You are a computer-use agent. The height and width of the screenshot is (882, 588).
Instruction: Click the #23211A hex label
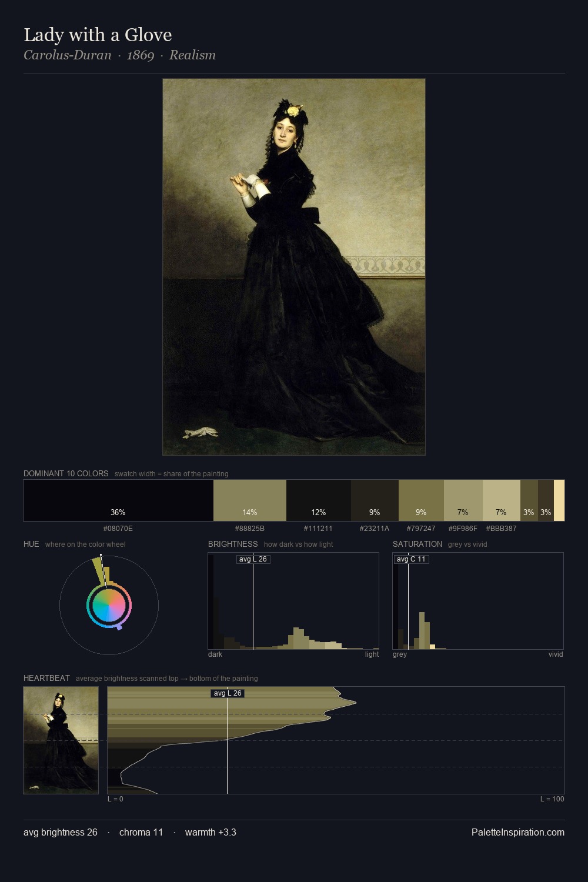tap(375, 529)
